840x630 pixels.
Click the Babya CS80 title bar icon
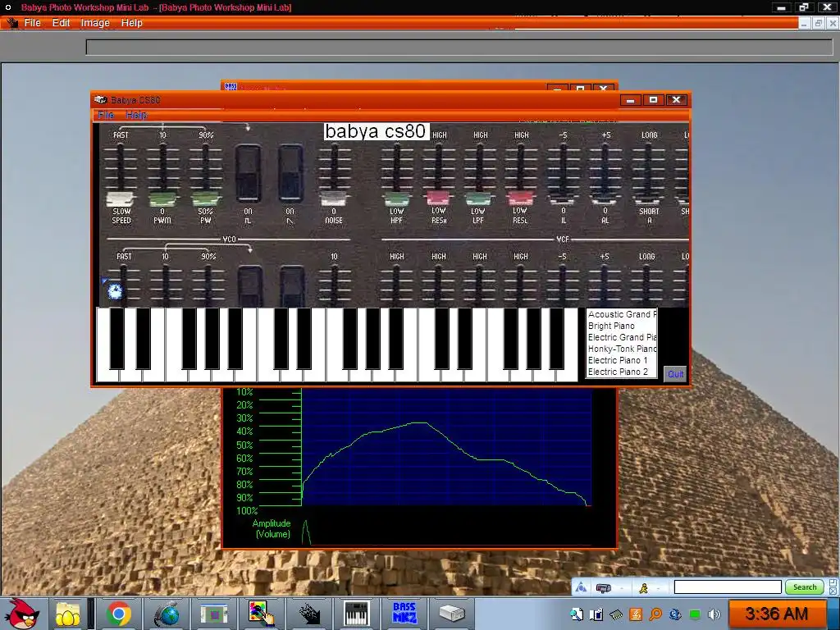point(101,99)
